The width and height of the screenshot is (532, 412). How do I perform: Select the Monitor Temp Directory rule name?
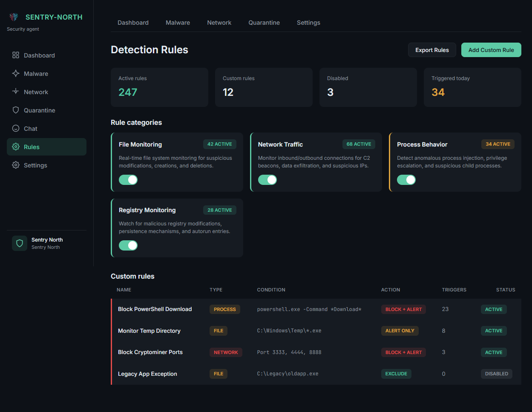149,331
